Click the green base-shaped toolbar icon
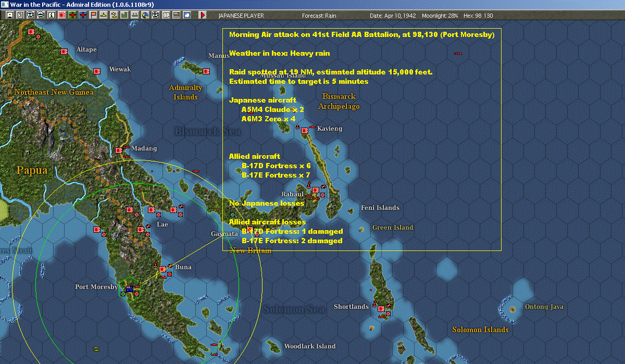This screenshot has height=364, width=625. pyautogui.click(x=124, y=15)
